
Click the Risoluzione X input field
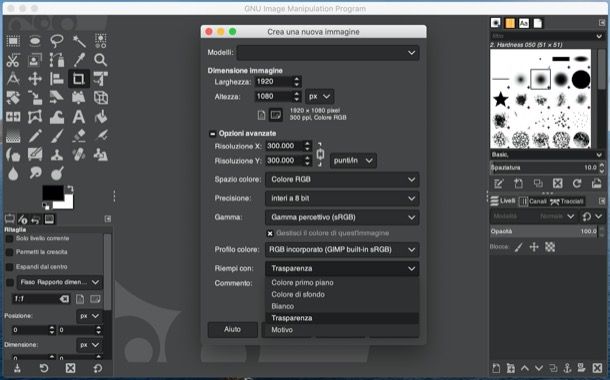coord(284,146)
